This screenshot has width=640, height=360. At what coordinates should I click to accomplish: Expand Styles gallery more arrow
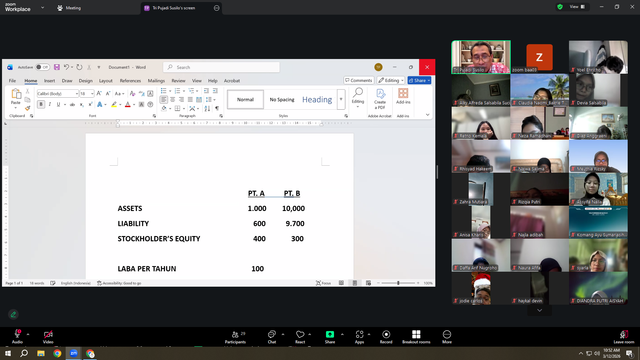pos(341,100)
